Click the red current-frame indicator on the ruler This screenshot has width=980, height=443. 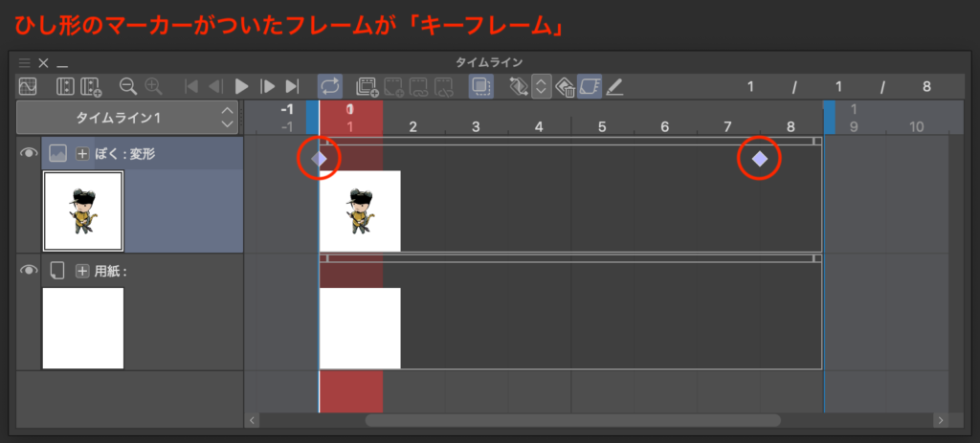pyautogui.click(x=350, y=117)
